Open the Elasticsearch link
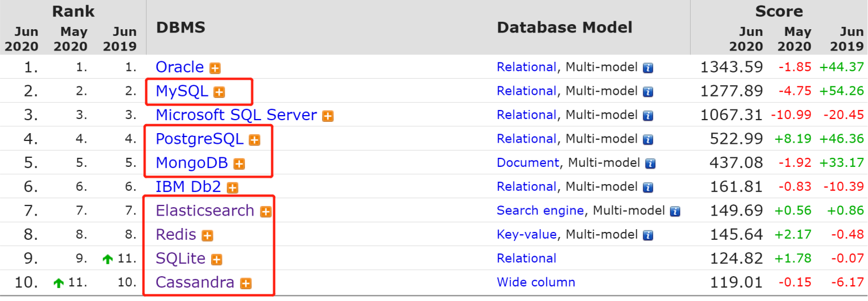Screen dimensions: 868x301 [205, 211]
